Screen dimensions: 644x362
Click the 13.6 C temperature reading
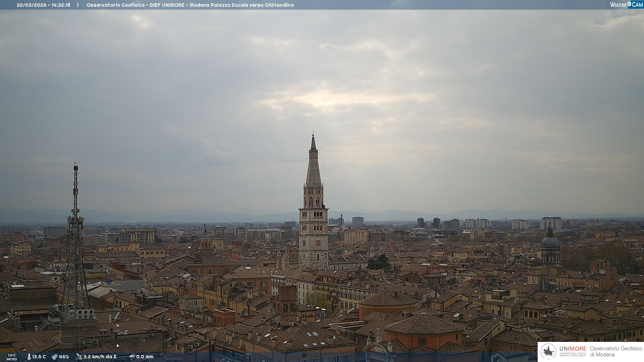[x=39, y=357]
